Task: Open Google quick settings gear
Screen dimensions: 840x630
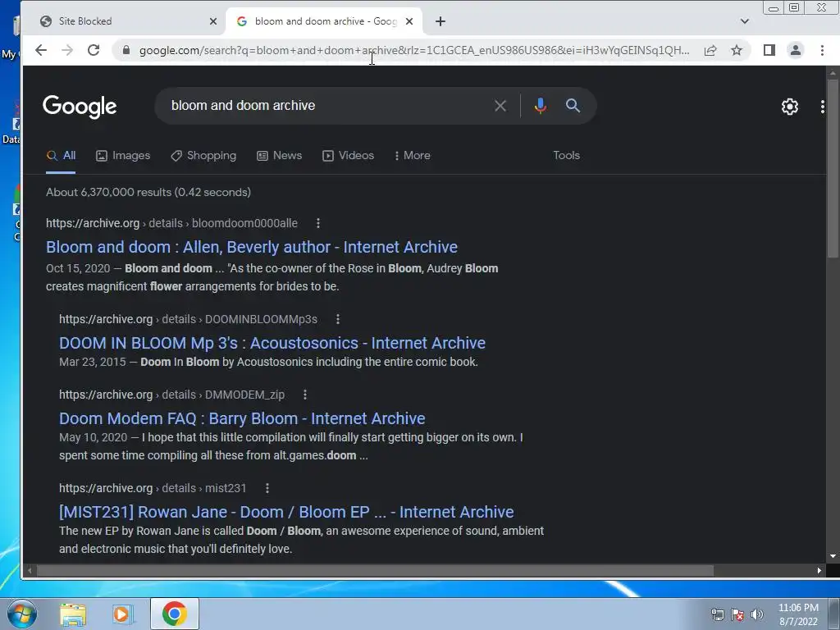Action: click(x=790, y=107)
